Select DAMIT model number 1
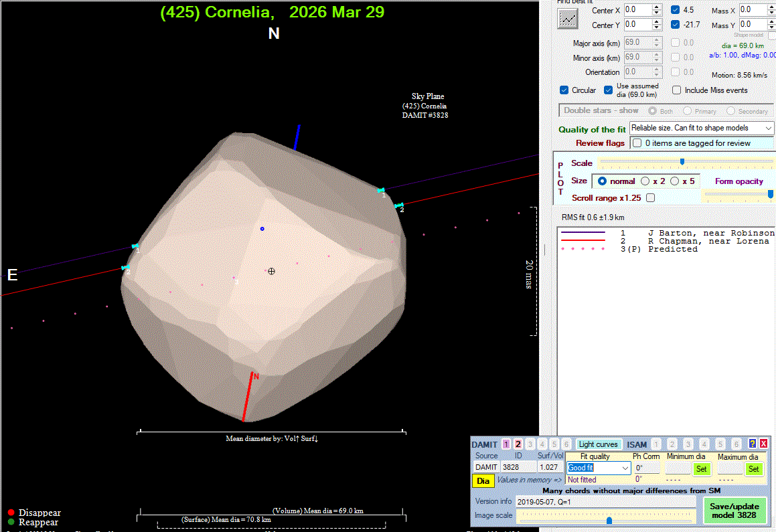Viewport: 776px width, 532px height. coord(506,444)
